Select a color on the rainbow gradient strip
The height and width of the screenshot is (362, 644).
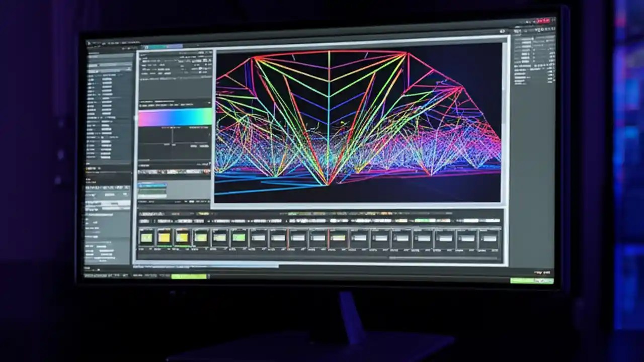[x=176, y=116]
